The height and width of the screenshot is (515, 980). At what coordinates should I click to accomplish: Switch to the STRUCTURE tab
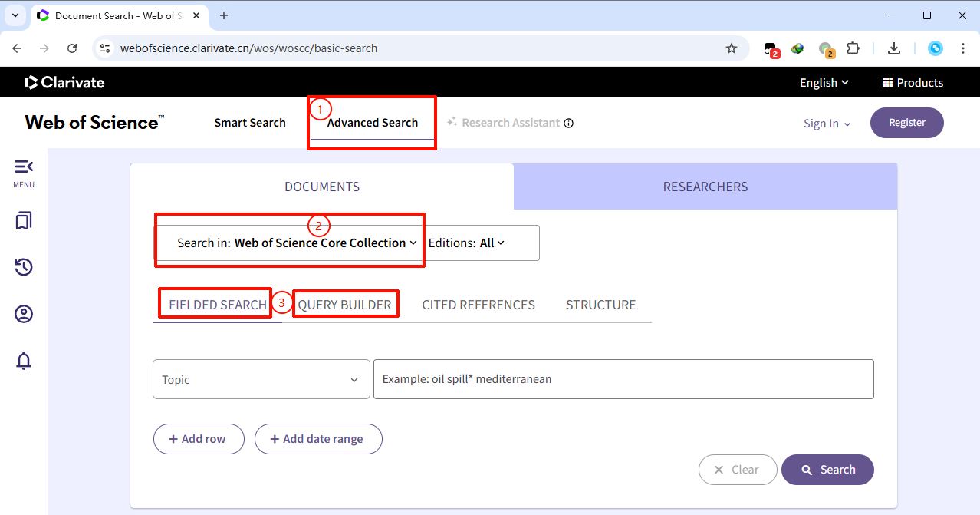tap(601, 305)
